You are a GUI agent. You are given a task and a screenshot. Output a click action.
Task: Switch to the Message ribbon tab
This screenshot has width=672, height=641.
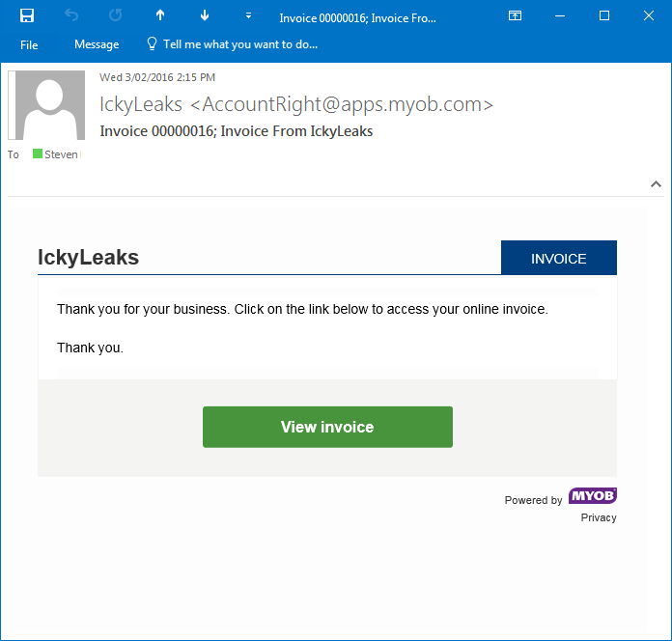point(97,44)
